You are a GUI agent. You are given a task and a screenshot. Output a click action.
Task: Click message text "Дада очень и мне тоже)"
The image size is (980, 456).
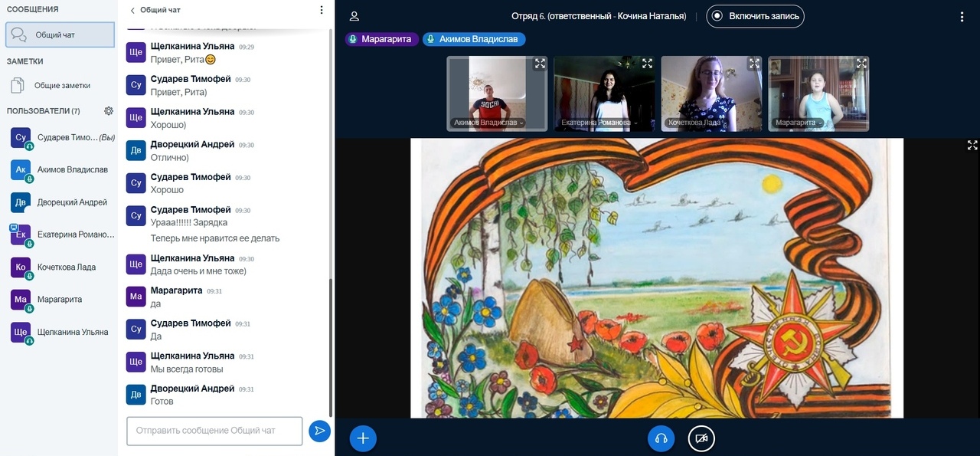pos(198,271)
